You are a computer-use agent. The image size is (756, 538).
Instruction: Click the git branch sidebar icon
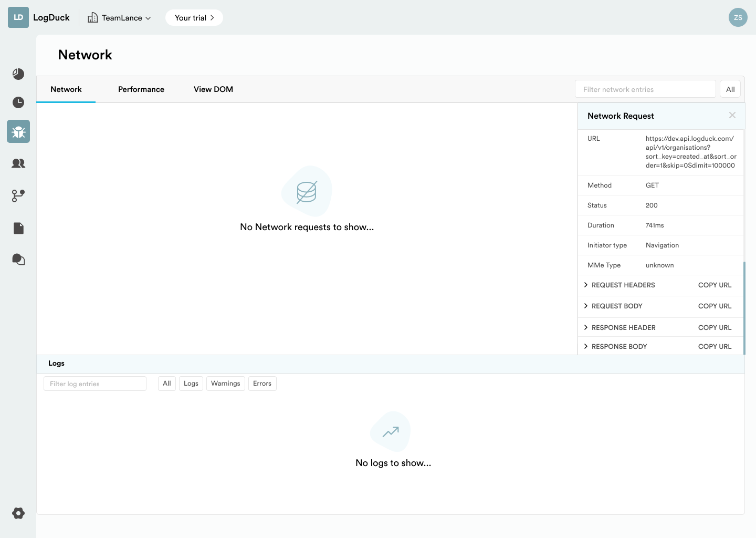[18, 196]
